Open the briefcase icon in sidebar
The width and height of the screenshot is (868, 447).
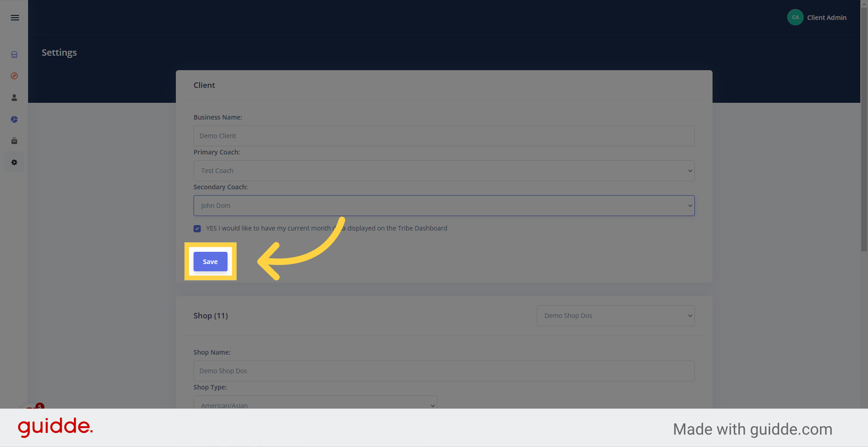(15, 141)
